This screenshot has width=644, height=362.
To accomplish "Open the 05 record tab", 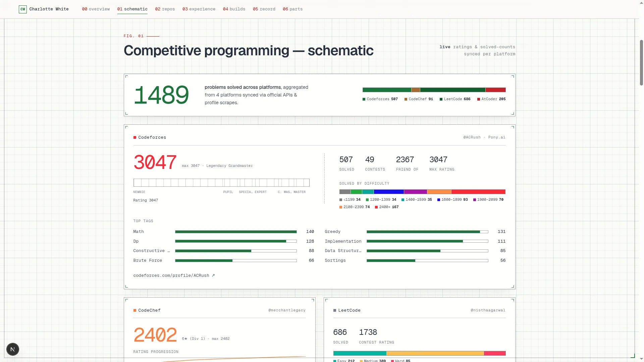I will (x=264, y=9).
